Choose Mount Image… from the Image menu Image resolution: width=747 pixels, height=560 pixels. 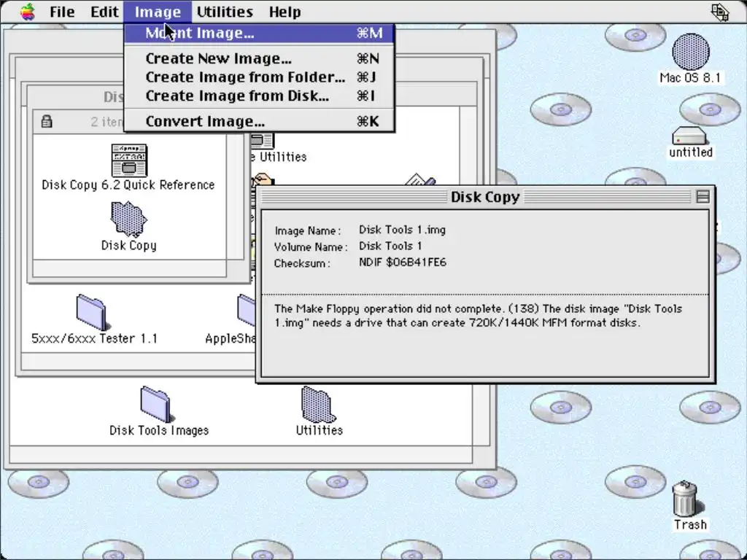point(259,33)
